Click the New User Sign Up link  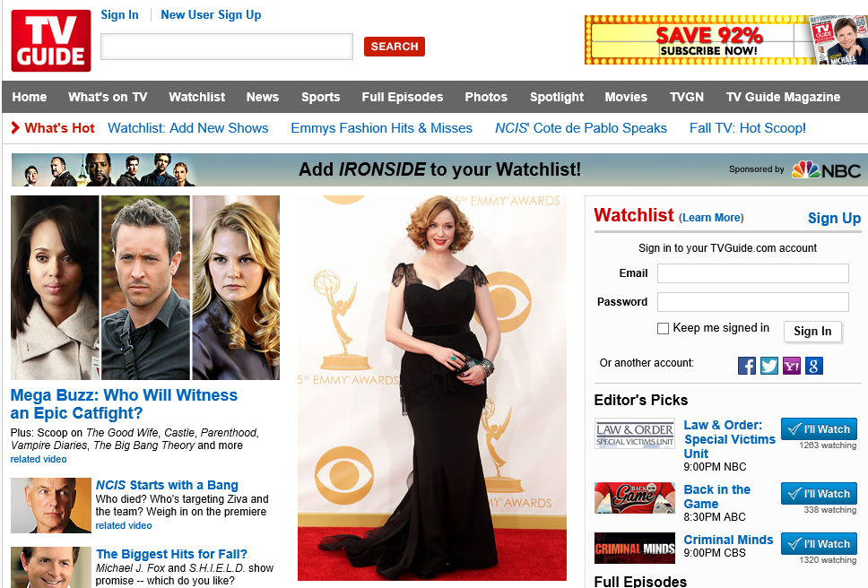(211, 14)
